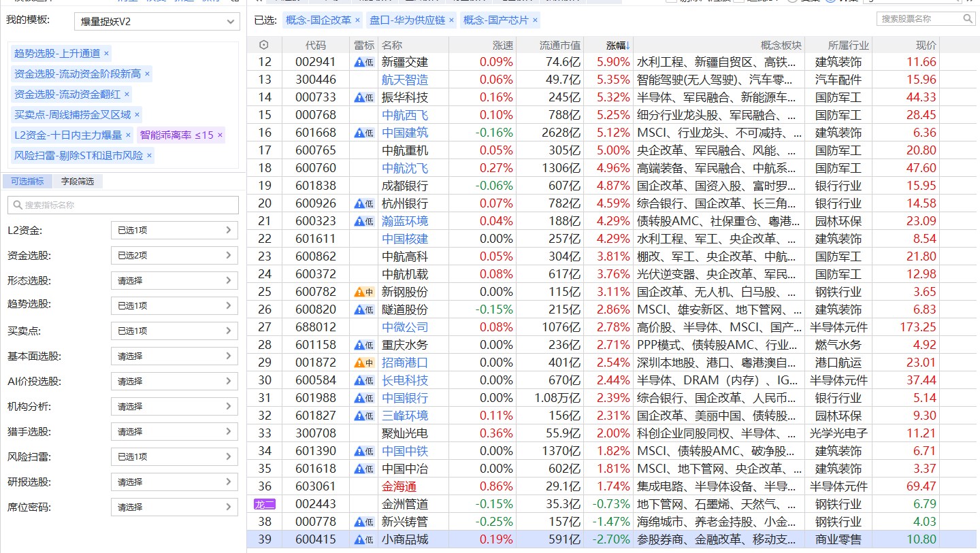Screen dimensions: 980x553
Task: Expand the 趋势选股 selector
Action: 174,306
